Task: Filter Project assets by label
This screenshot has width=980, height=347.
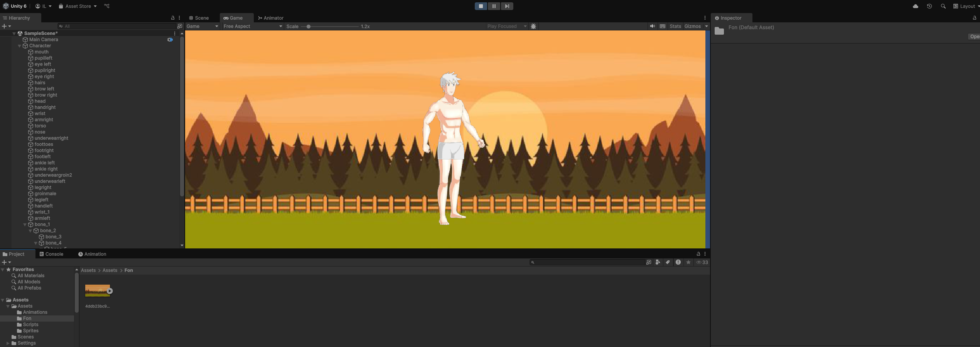Action: click(x=668, y=262)
